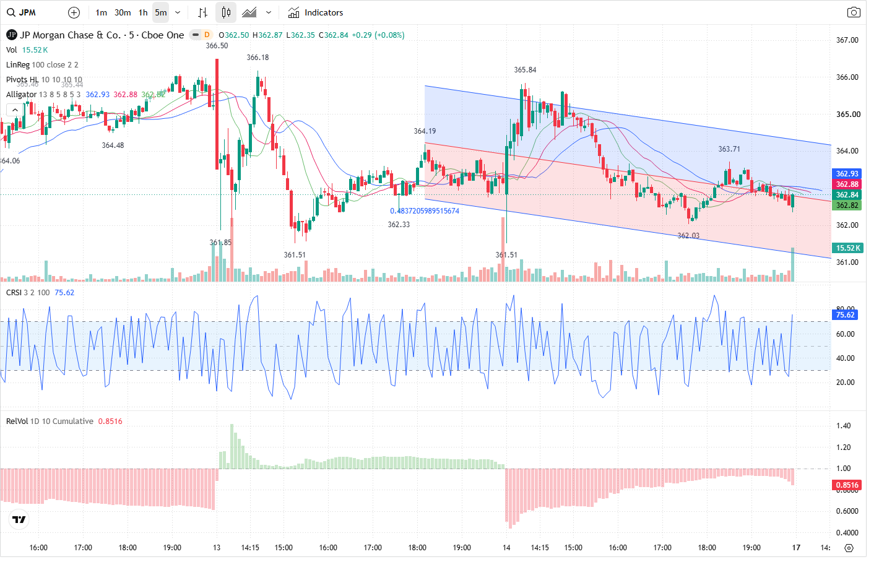Switch to 1m timeframe
The height and width of the screenshot is (588, 879).
click(102, 12)
